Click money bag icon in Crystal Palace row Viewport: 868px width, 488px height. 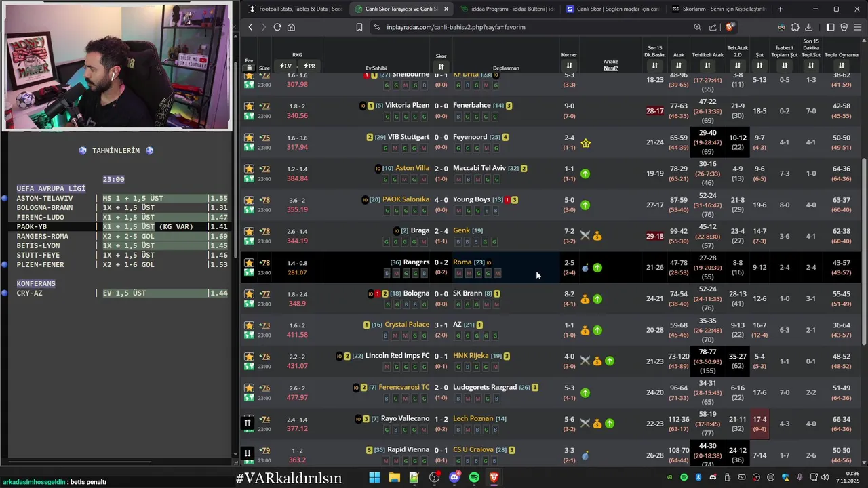(585, 330)
